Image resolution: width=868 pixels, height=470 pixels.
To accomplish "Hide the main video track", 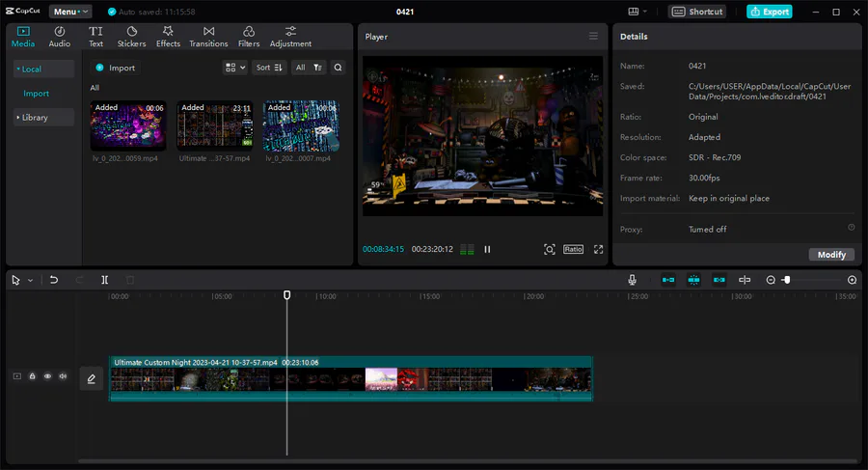I will [x=47, y=376].
